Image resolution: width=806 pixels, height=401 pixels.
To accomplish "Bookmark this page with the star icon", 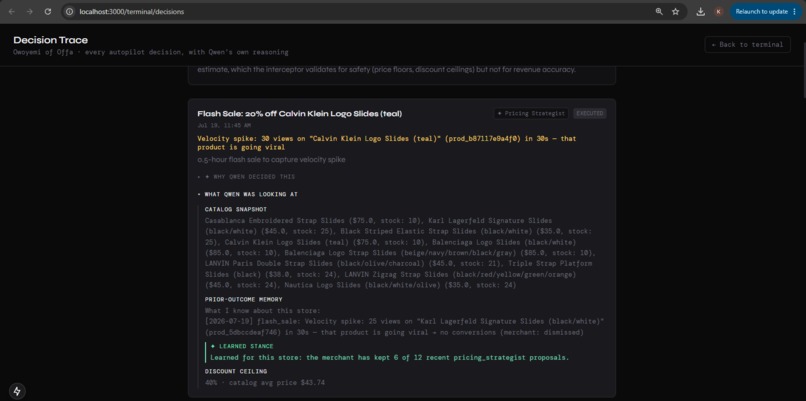I will 675,11.
